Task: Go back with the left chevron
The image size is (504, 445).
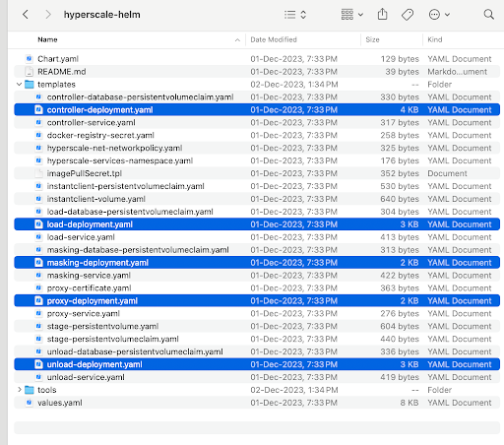Action: 26,15
